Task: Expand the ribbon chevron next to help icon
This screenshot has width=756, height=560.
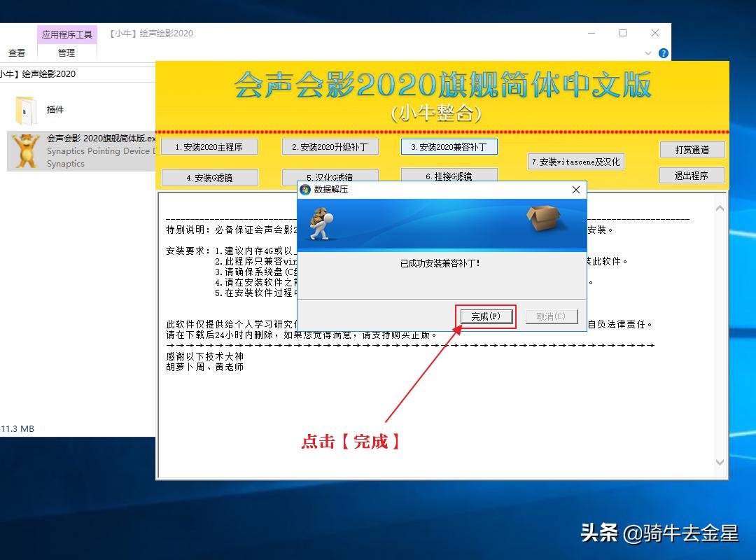Action: point(647,52)
